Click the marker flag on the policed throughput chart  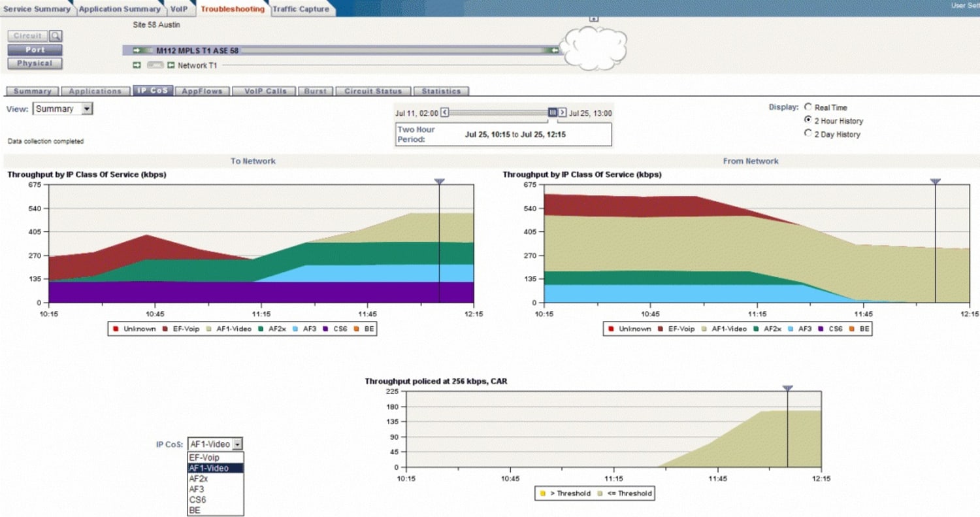(788, 388)
